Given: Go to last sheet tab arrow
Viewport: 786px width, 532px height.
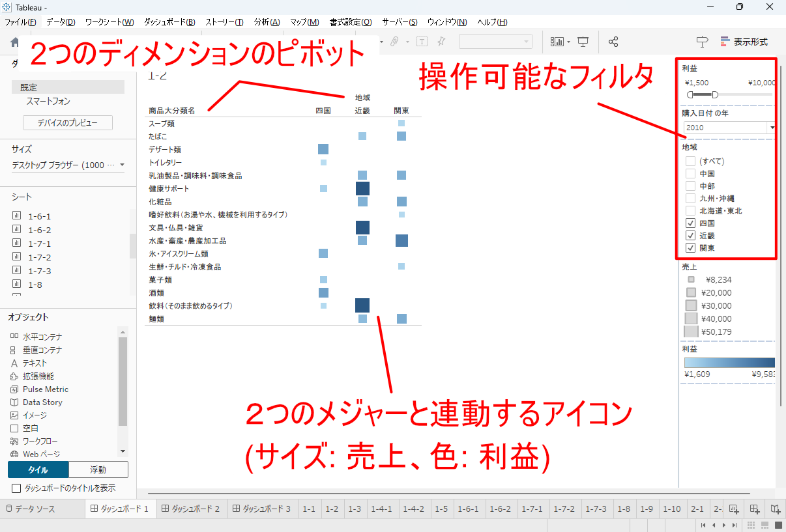Looking at the screenshot, I should pos(735,525).
